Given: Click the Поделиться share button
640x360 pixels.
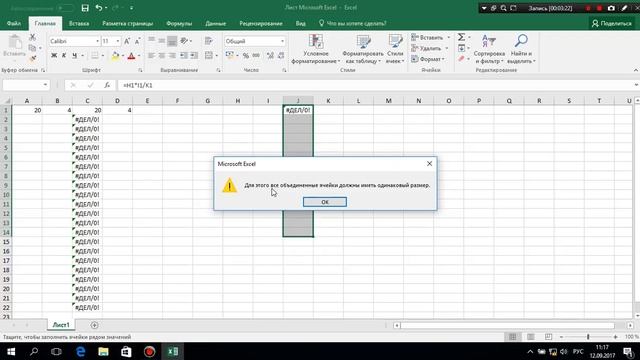Looking at the screenshot, I should (611, 24).
